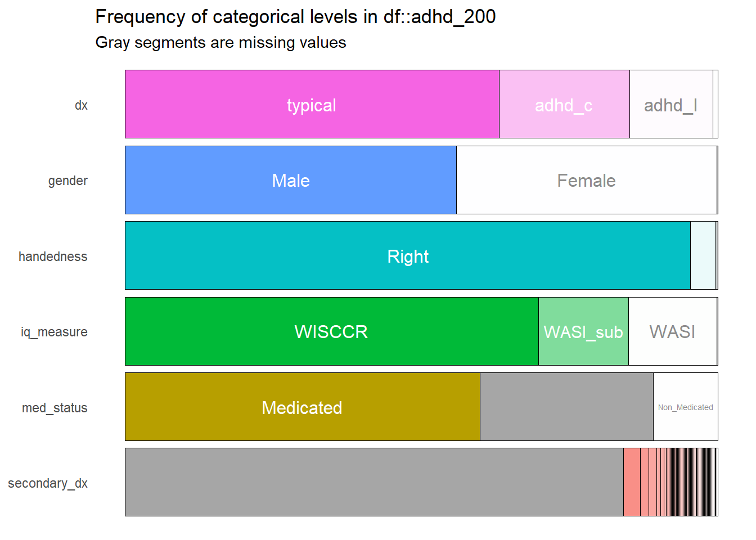Screen dimensions: 756x540
Task: Click the 'adhd_I' segment of dx
Action: (x=671, y=104)
